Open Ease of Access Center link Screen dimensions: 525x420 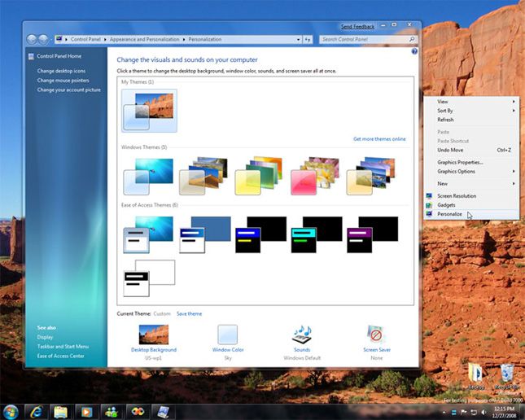point(60,356)
